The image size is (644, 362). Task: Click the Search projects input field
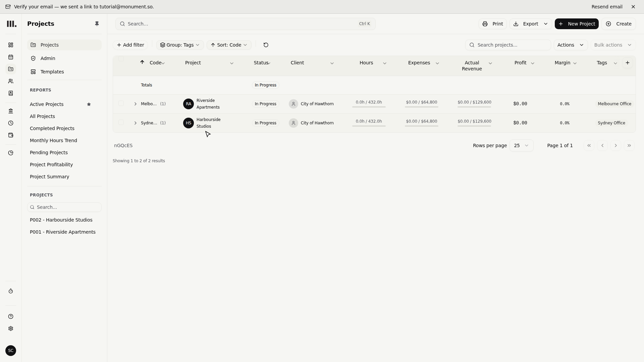(x=508, y=45)
